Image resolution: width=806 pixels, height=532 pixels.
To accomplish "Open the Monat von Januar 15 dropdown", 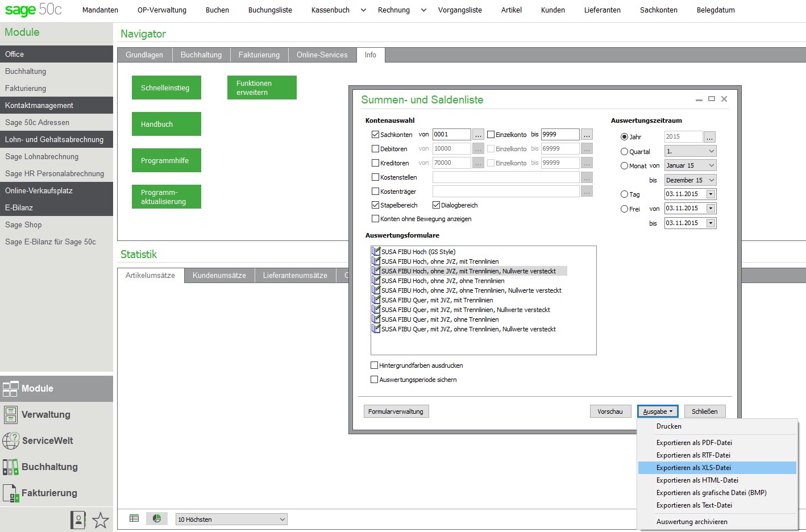I will pos(690,165).
